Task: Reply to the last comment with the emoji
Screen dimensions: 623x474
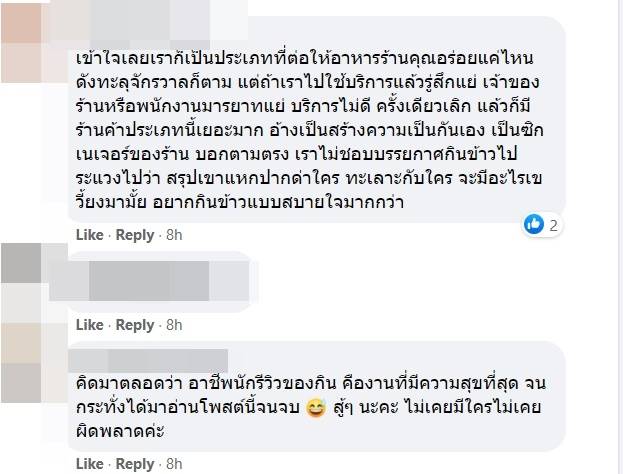Action: [135, 464]
